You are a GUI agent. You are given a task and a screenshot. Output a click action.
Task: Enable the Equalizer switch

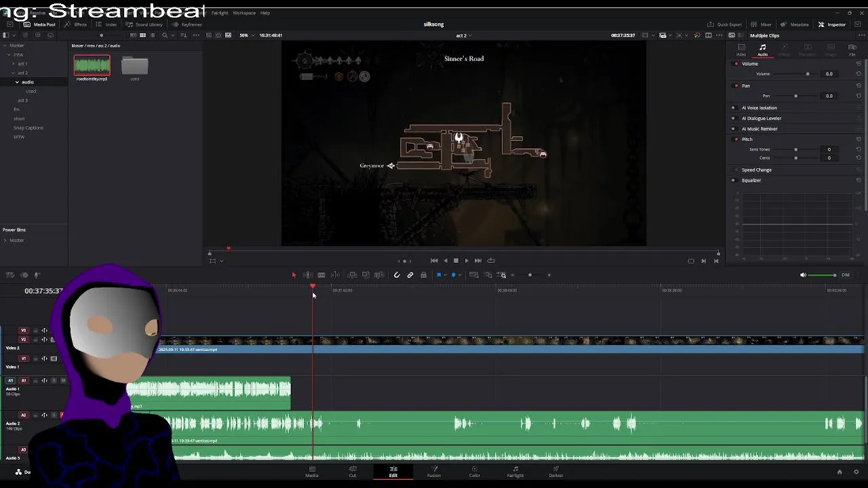[x=733, y=180]
